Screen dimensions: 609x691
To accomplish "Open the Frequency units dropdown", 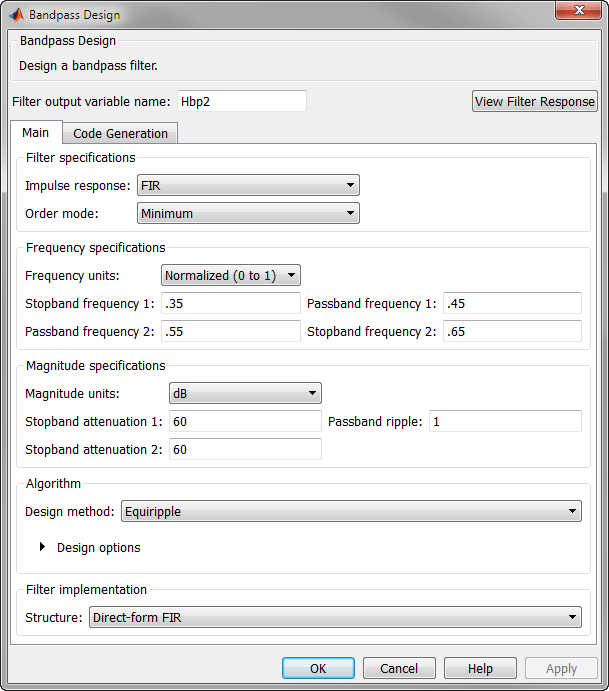I will point(231,275).
